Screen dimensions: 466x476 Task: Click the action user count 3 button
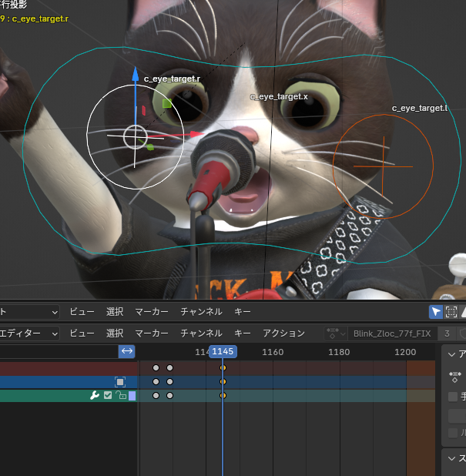point(447,334)
